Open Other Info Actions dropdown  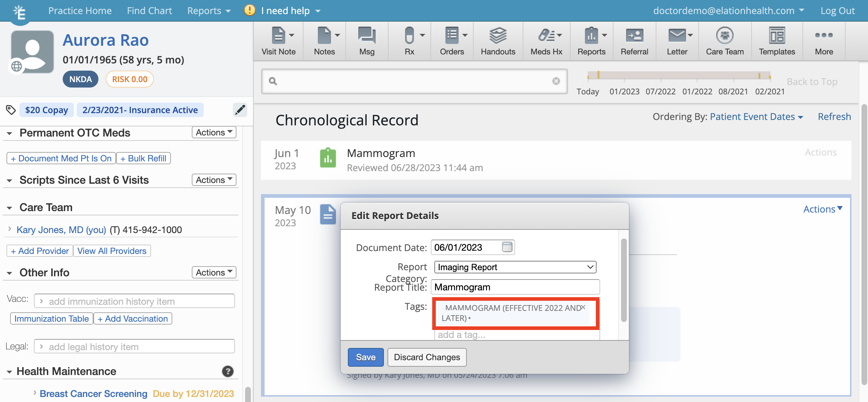(214, 273)
